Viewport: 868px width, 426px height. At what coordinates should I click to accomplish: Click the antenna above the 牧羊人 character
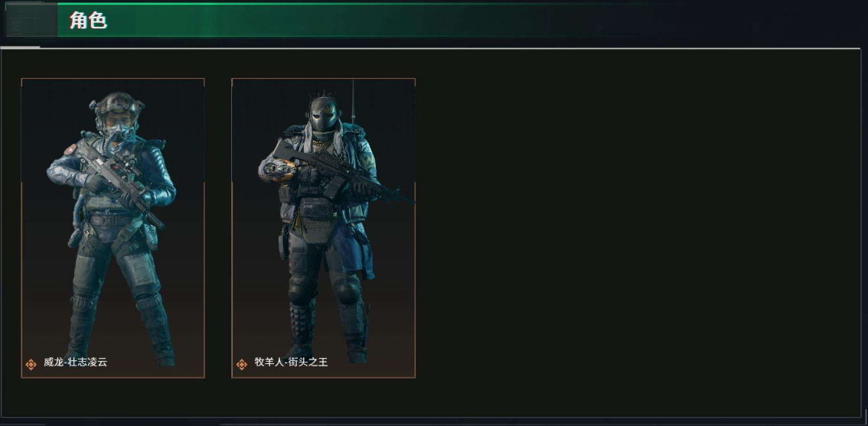click(x=353, y=102)
